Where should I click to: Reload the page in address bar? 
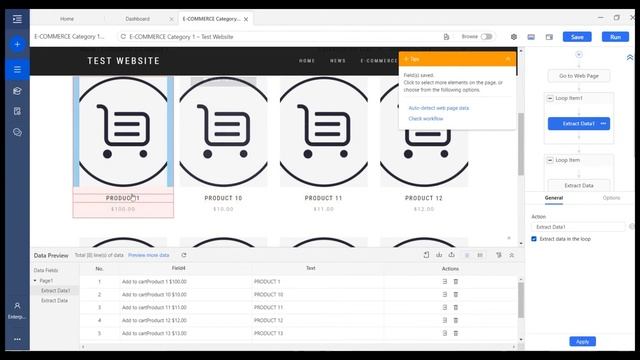pyautogui.click(x=123, y=37)
